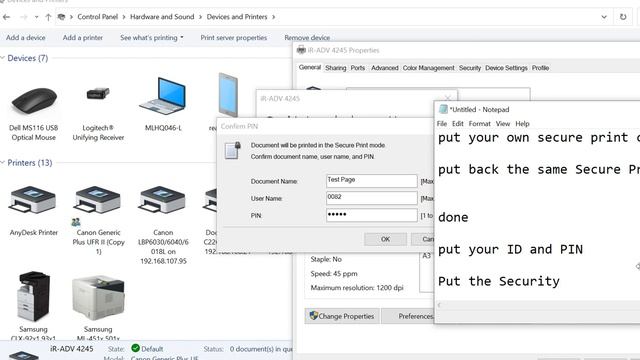Click the Document Name field
The width and height of the screenshot is (640, 360).
coord(371,180)
